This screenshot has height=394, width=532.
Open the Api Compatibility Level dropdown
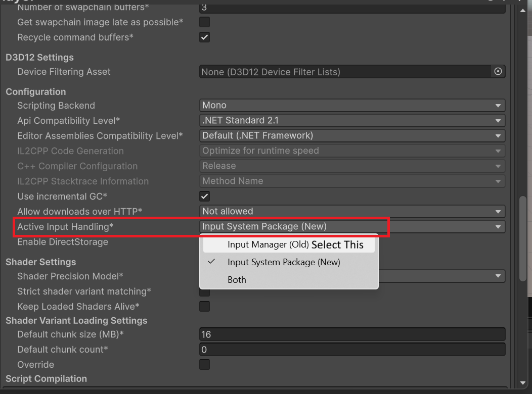tap(352, 120)
